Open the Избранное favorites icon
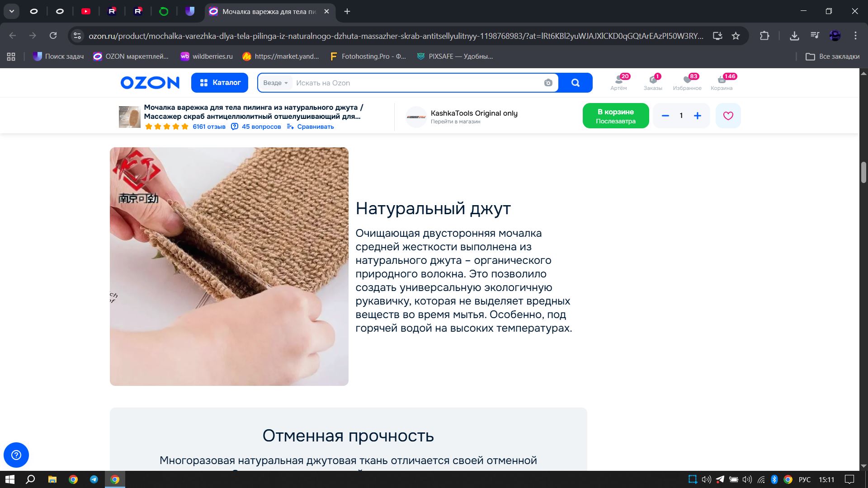This screenshot has height=488, width=868. click(687, 82)
